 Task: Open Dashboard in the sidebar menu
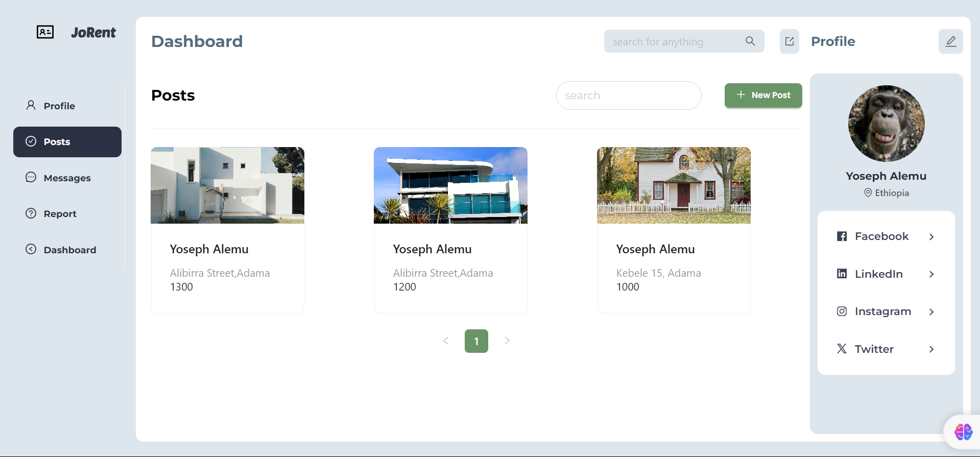tap(67, 250)
